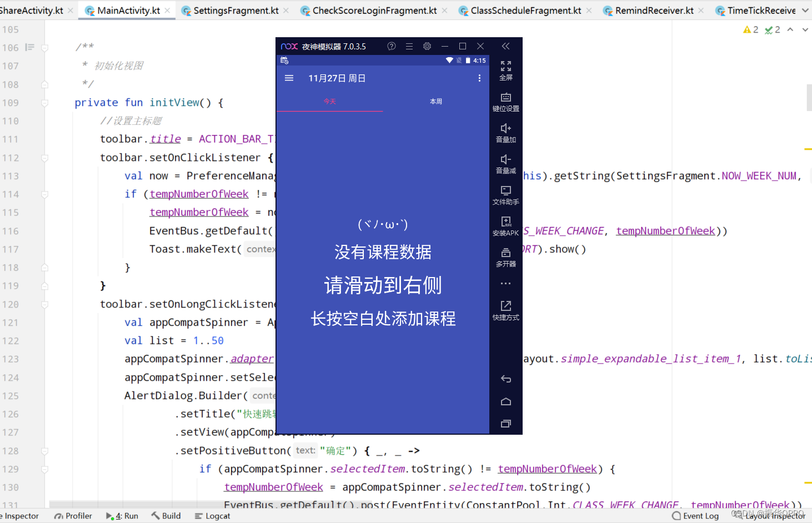Click the render documentation icon at line 106
This screenshot has height=523, width=812.
point(29,48)
